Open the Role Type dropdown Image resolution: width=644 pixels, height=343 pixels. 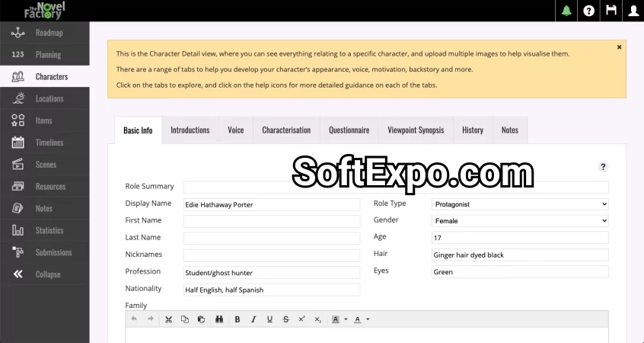[520, 204]
